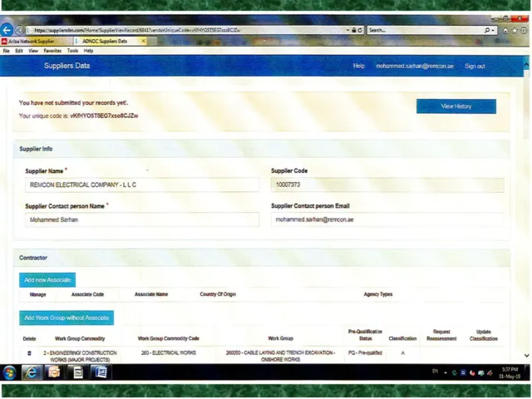Click the padlock security icon in address bar

tap(354, 30)
